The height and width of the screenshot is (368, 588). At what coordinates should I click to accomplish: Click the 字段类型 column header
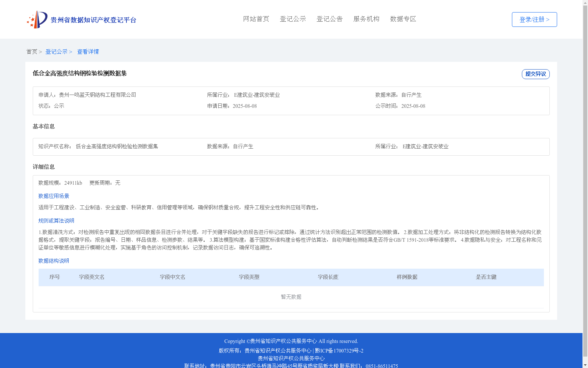(249, 277)
